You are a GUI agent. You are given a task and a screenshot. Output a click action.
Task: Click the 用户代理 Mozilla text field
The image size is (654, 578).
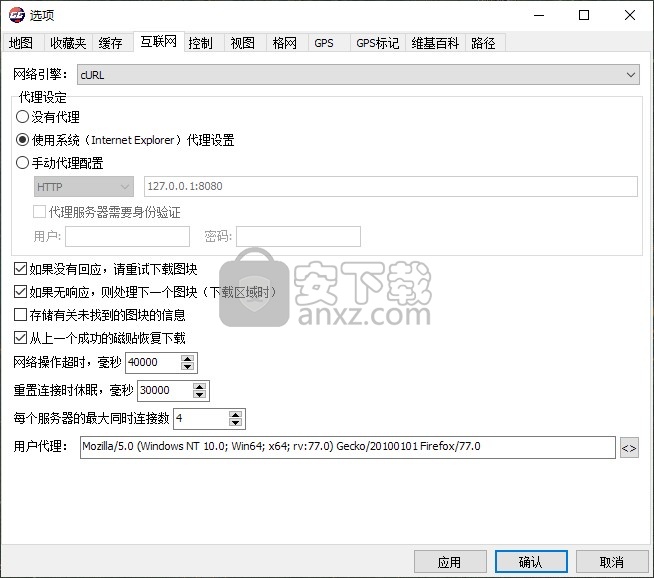(348, 447)
